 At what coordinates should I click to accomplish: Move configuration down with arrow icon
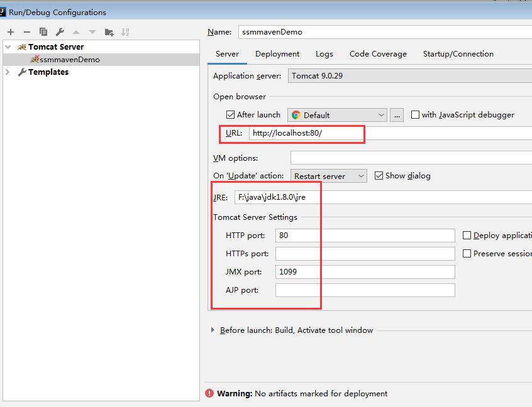click(92, 32)
